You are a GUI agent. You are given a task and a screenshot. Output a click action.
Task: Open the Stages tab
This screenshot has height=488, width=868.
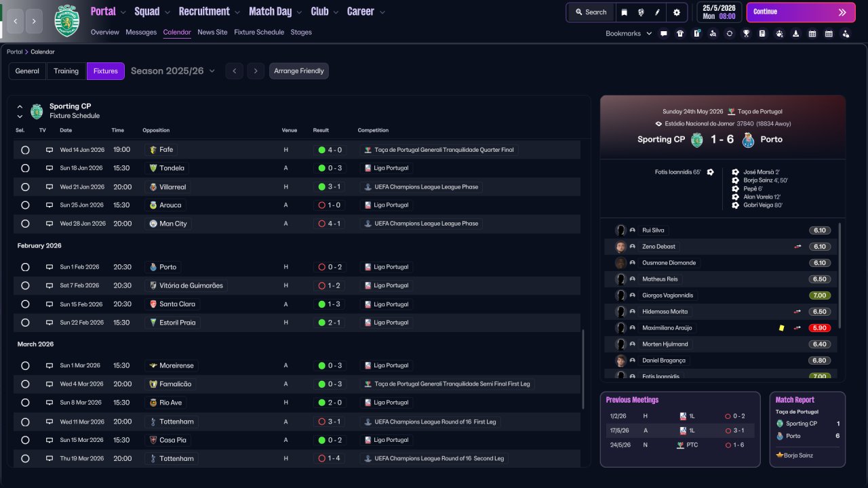(301, 33)
